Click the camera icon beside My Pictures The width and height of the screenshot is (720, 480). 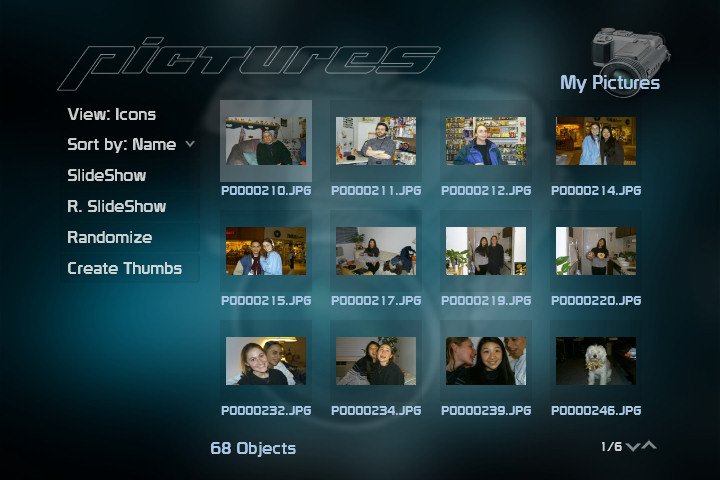(630, 61)
